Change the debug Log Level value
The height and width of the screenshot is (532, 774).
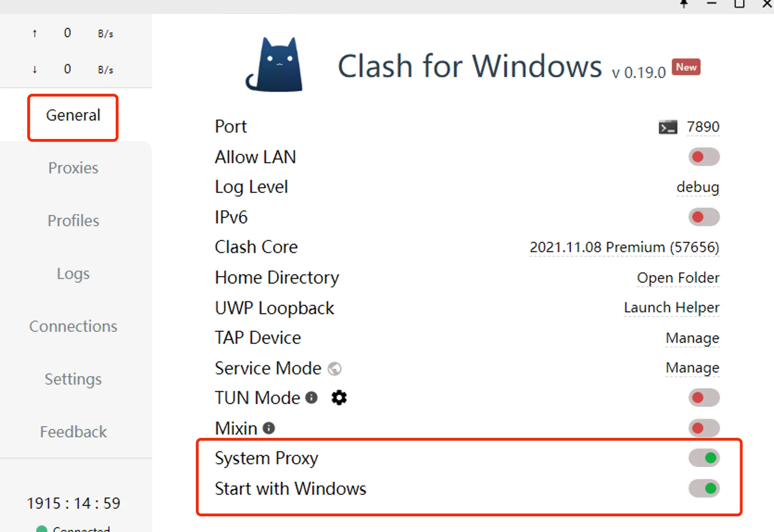pyautogui.click(x=698, y=187)
